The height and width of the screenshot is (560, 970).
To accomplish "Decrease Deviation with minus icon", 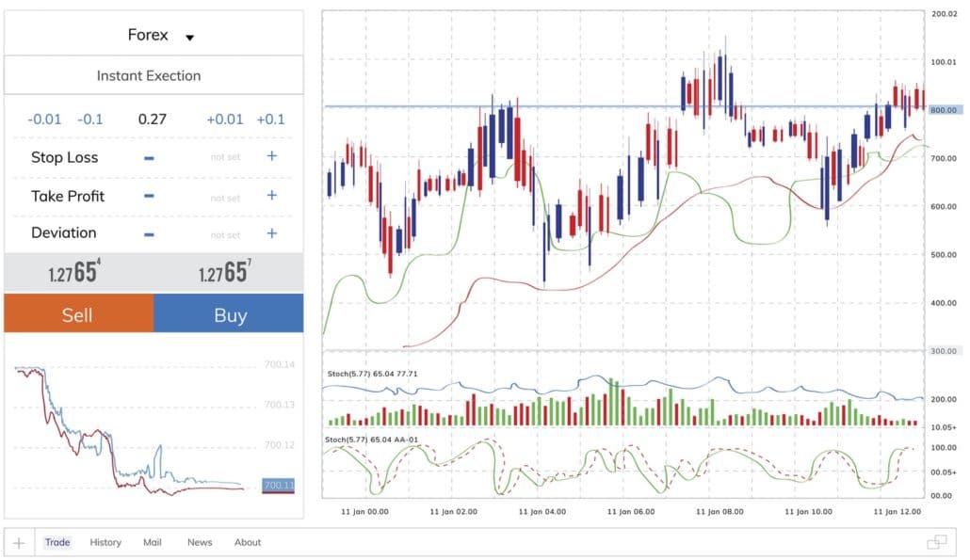I will click(149, 234).
